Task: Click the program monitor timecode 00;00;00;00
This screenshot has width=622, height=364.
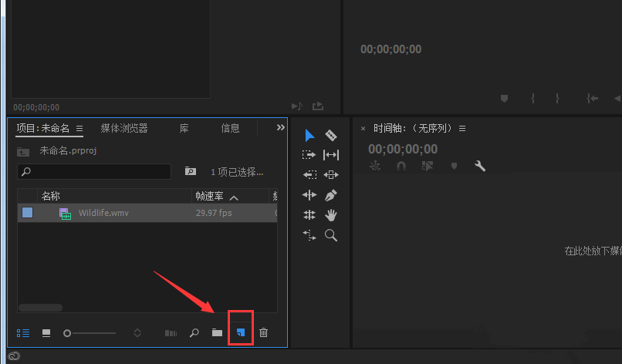Action: (390, 49)
